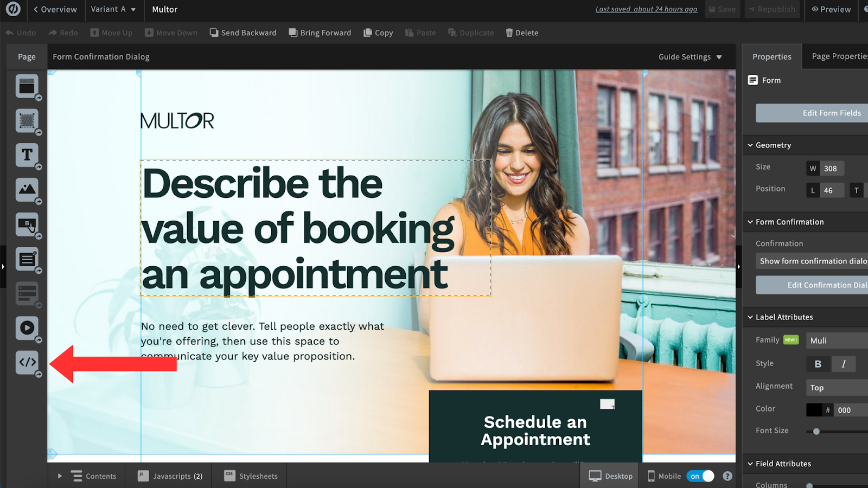Image resolution: width=868 pixels, height=488 pixels.
Task: Select the Text widget tool
Action: coord(27,155)
